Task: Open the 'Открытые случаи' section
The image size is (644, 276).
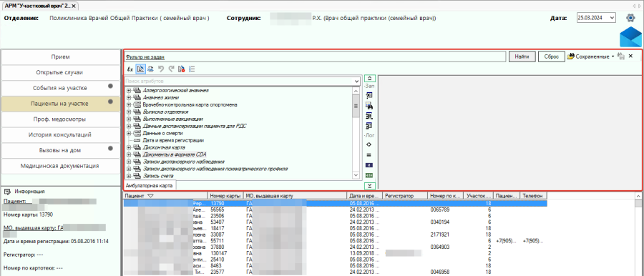Action: [61, 72]
